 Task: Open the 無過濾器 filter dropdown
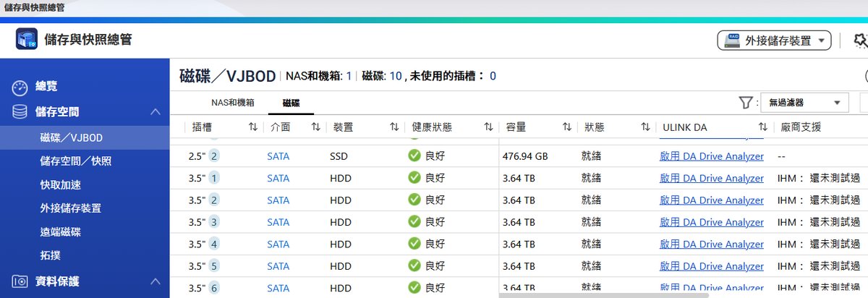click(804, 103)
